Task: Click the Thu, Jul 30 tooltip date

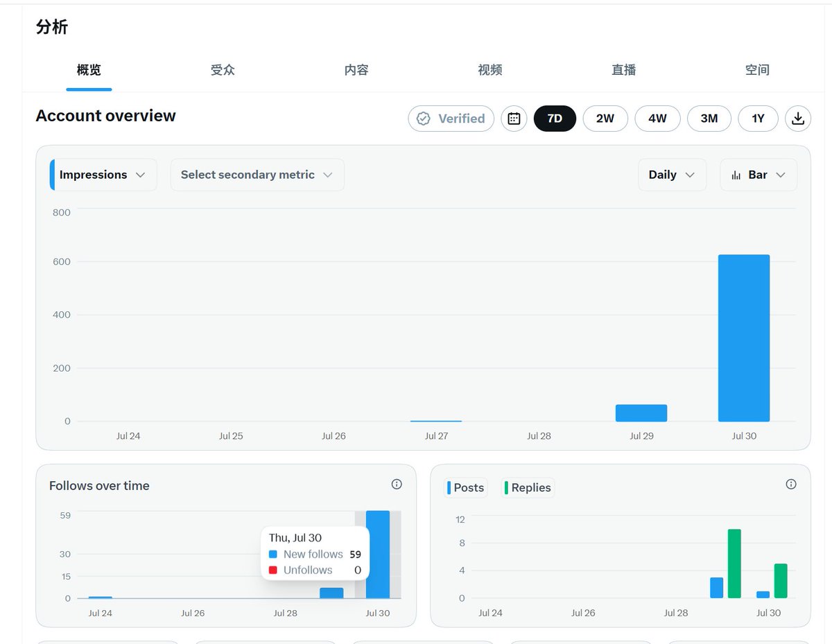Action: tap(295, 537)
